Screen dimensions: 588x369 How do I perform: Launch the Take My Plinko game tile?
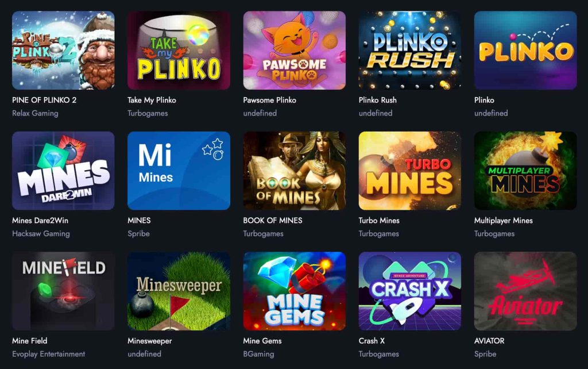point(179,51)
